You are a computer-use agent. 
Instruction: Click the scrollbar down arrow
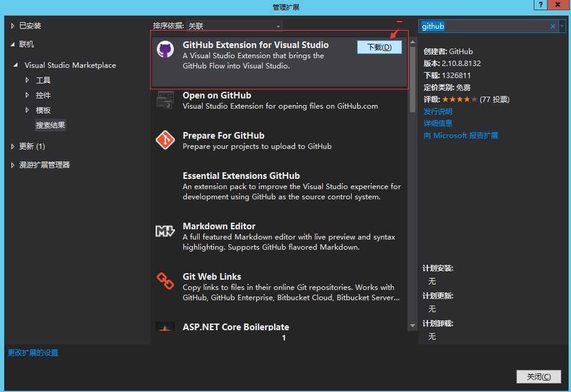(412, 325)
